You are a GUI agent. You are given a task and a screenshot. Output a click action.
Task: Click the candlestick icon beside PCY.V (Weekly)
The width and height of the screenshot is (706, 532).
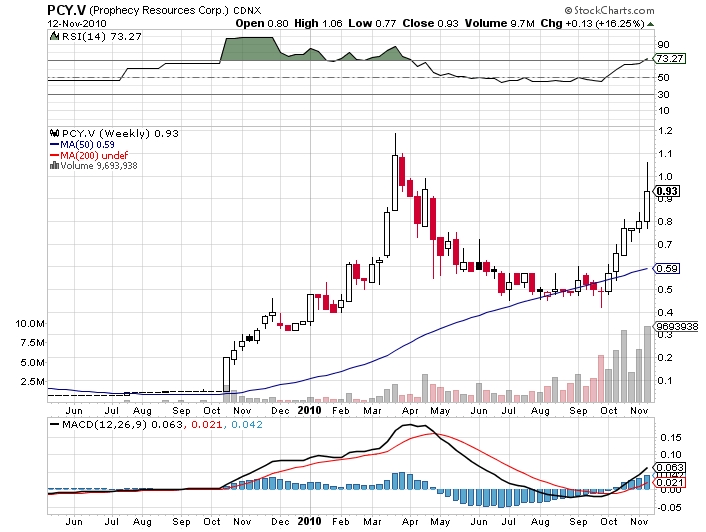tap(54, 133)
